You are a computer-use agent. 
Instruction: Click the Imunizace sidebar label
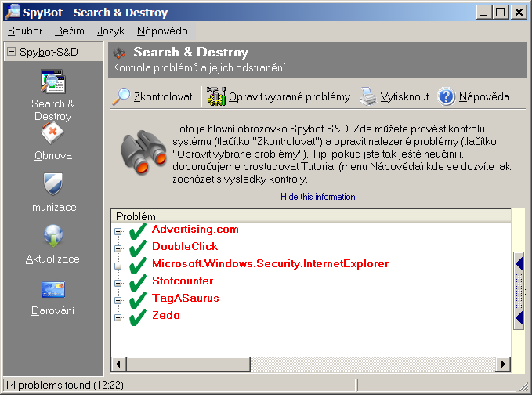point(53,207)
